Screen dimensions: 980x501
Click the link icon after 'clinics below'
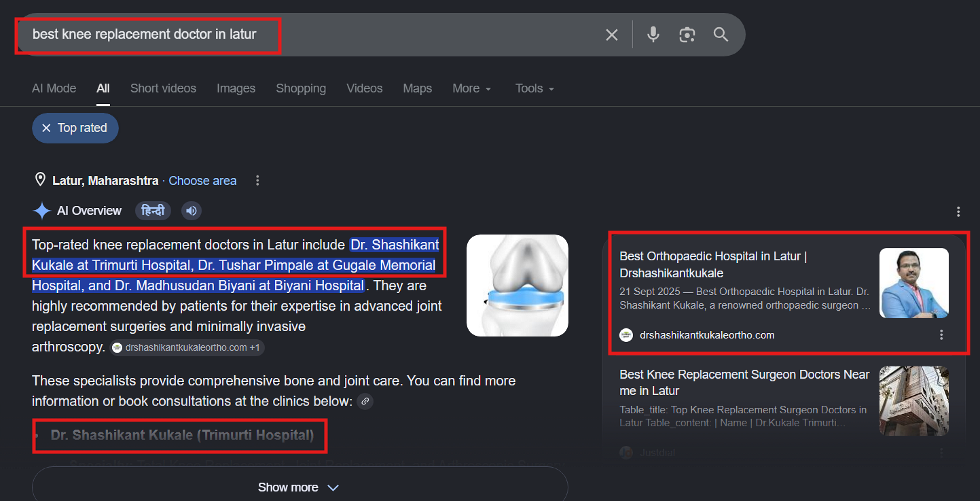(365, 401)
